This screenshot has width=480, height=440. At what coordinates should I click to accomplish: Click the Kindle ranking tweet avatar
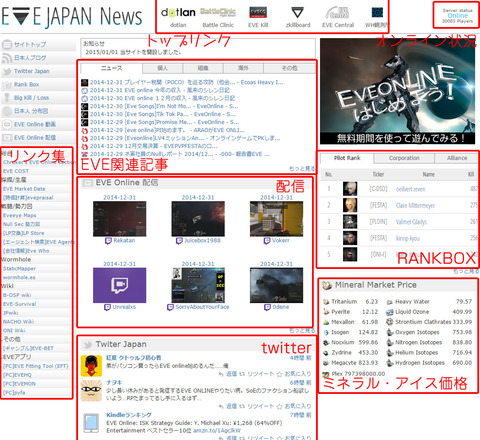[x=91, y=423]
